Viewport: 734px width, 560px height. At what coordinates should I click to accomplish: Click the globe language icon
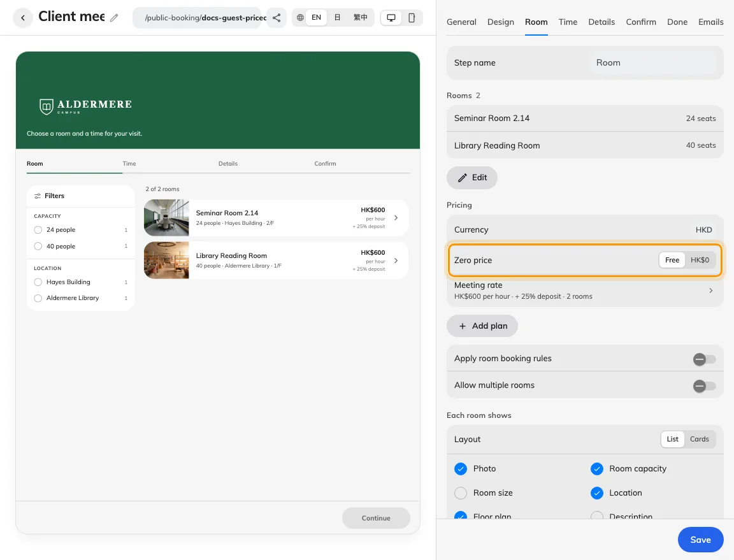[x=300, y=18]
